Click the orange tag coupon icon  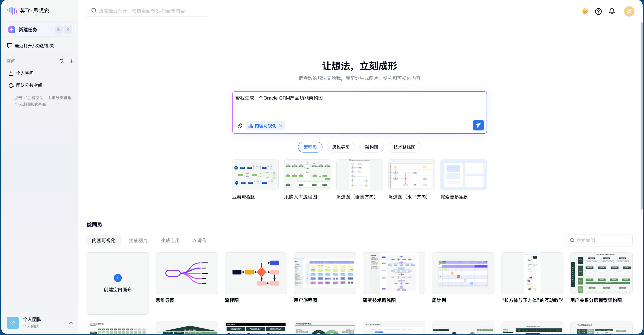click(585, 11)
